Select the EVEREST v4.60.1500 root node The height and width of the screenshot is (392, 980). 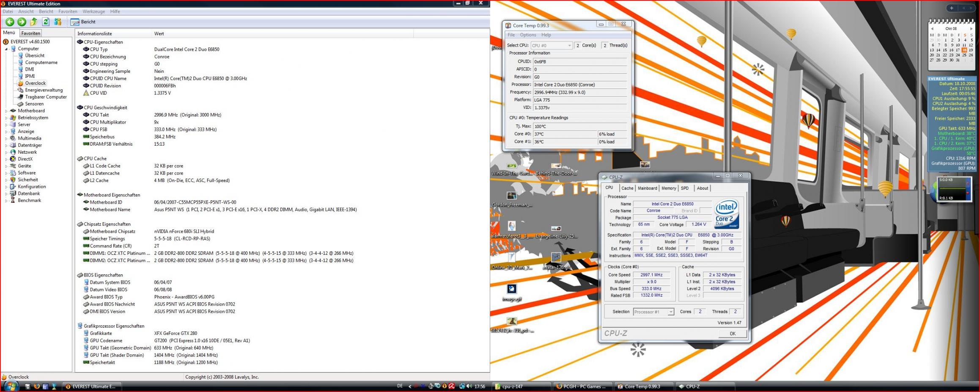30,42
